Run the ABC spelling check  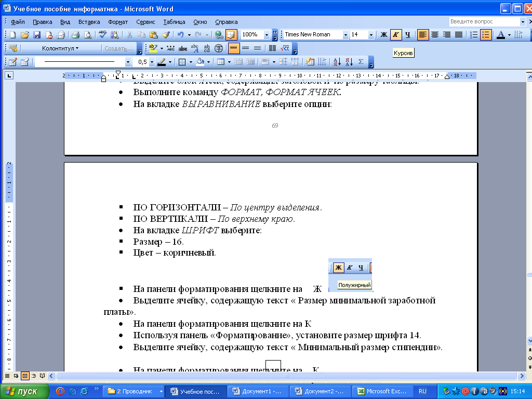(102, 35)
